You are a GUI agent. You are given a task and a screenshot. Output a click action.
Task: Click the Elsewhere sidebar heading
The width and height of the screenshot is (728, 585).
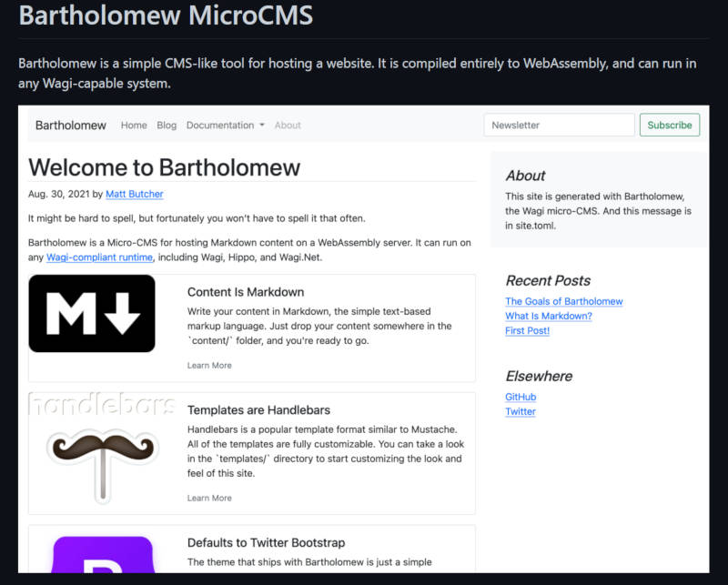click(539, 376)
